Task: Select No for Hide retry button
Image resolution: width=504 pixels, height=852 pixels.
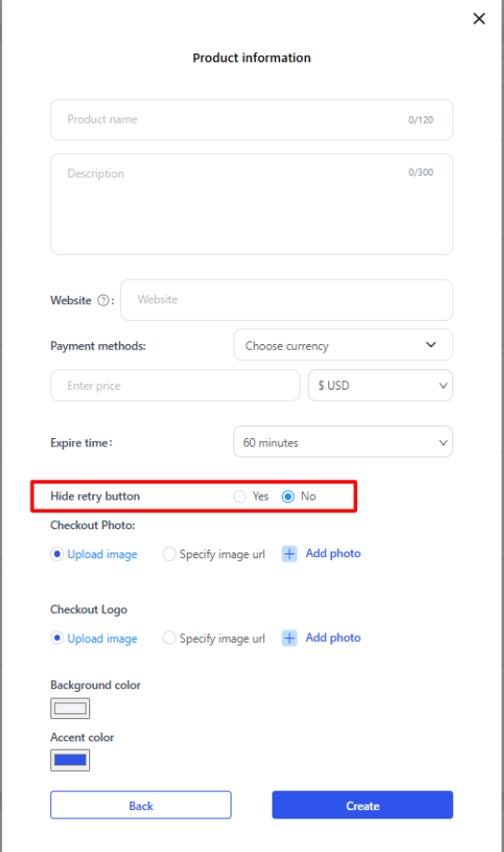Action: coord(288,497)
